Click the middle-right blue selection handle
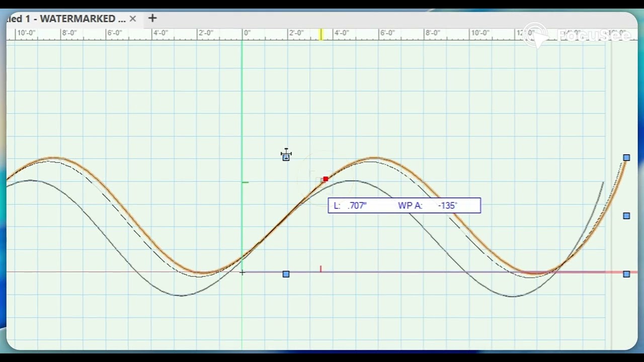 pos(626,216)
